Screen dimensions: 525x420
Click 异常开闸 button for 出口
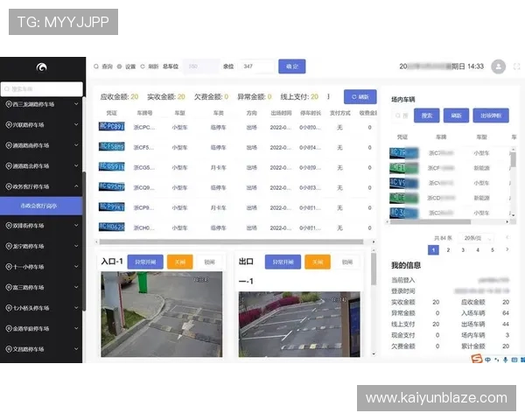coord(283,262)
